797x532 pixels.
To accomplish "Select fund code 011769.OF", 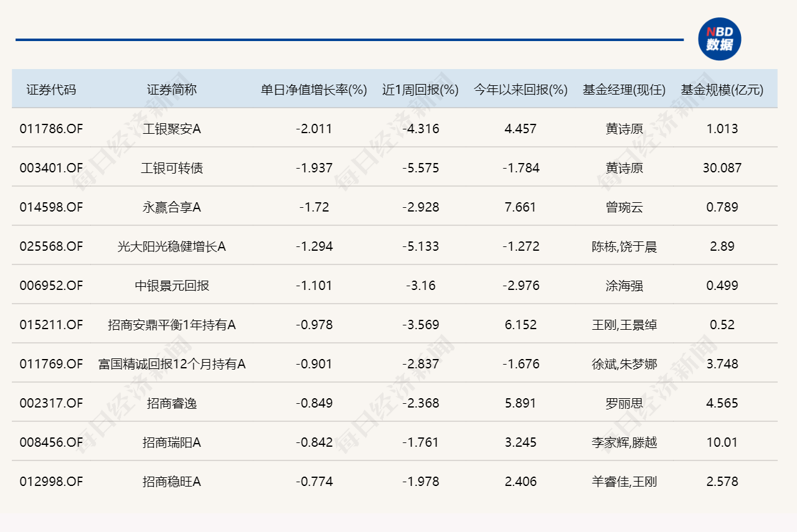I will point(51,364).
